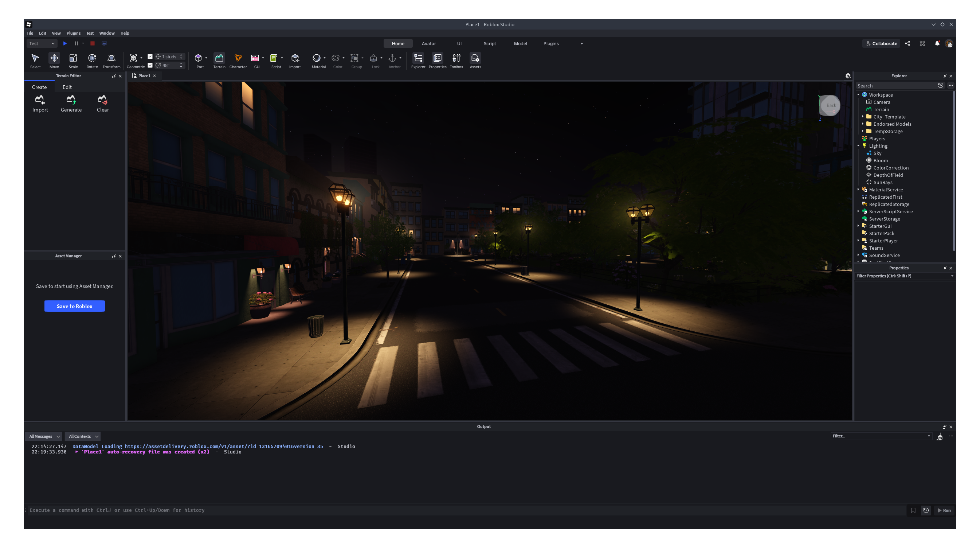Open the Window menu
This screenshot has height=557, width=980.
pyautogui.click(x=107, y=33)
